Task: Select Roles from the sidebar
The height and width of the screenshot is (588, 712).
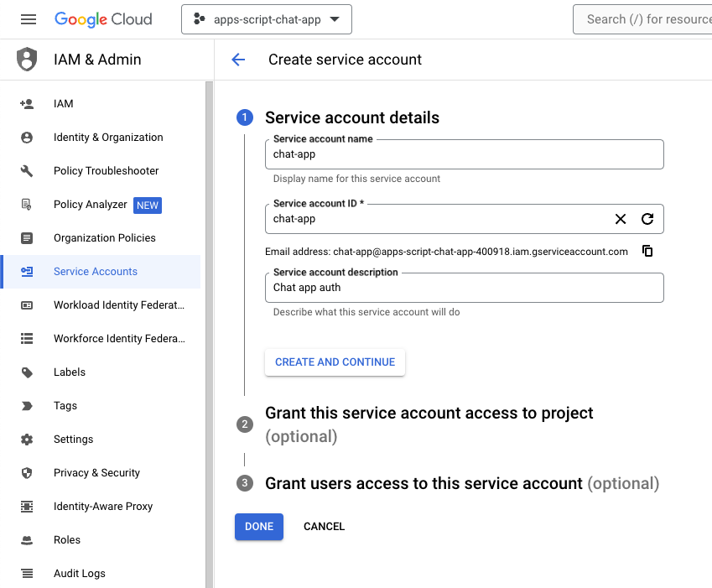Action: coord(67,540)
